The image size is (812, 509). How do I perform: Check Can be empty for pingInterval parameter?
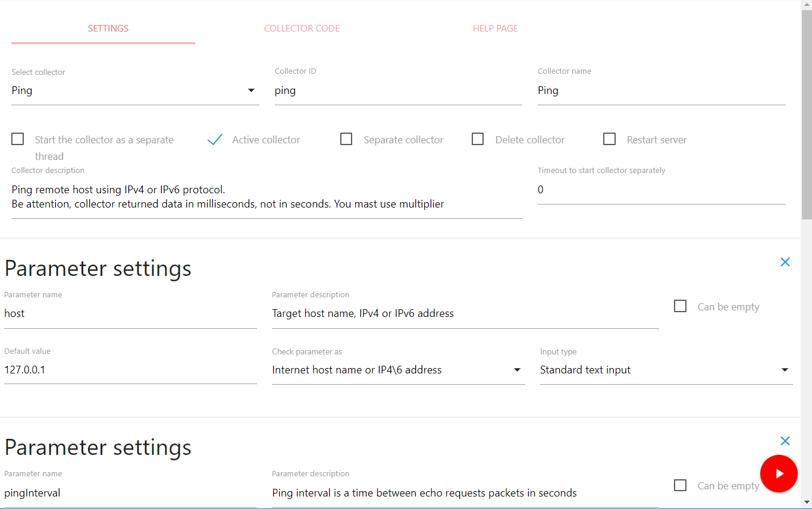point(680,485)
